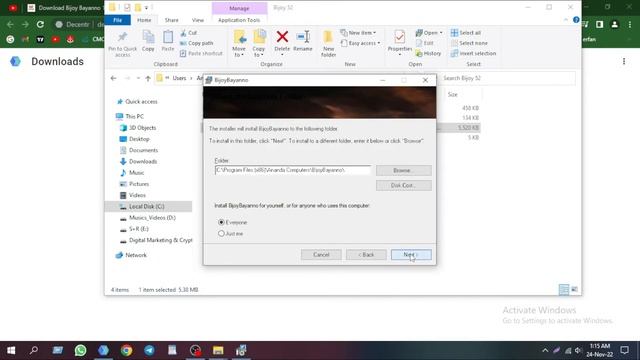Click Paste shortcut in Clipboard group

pyautogui.click(x=201, y=53)
